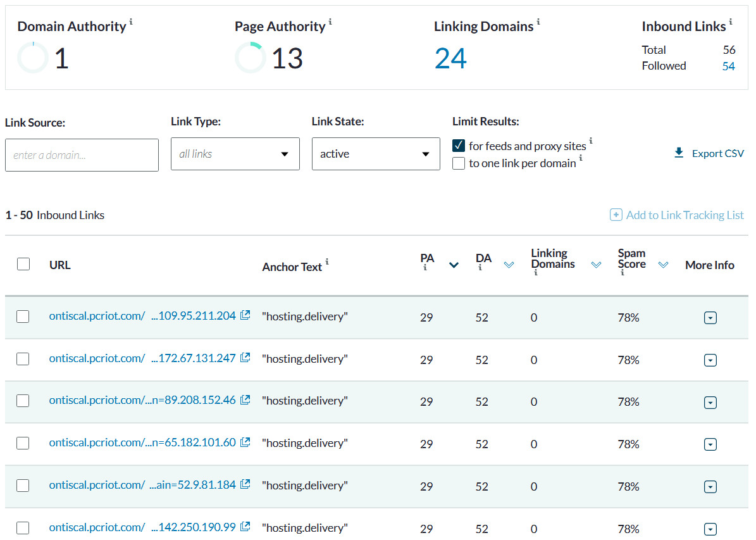Open ontiscal.pcriot.com link ending 65.182.101.60
The width and height of the screenshot is (756, 540).
pos(142,443)
